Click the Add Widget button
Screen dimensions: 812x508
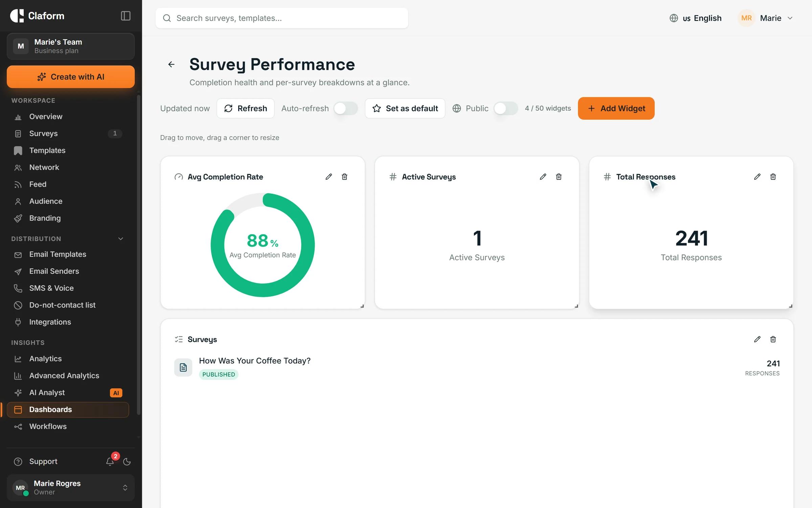pos(616,108)
